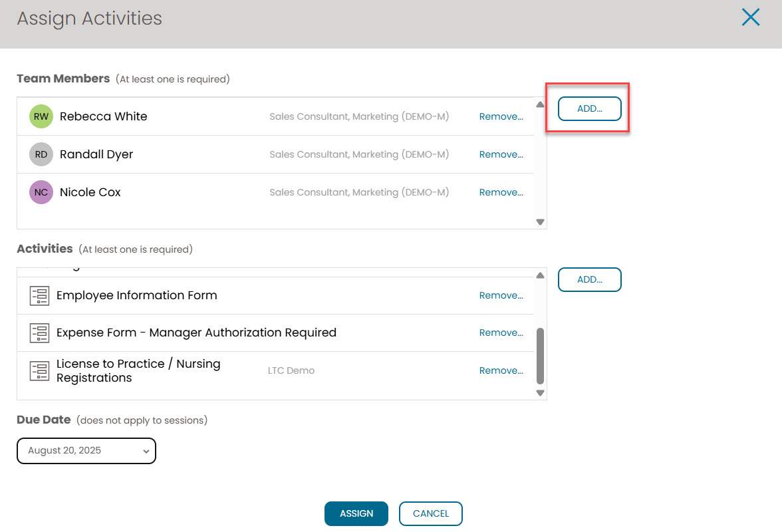The image size is (782, 532).
Task: Click Rebecca White's Sales Consultant role text
Action: coord(359,116)
